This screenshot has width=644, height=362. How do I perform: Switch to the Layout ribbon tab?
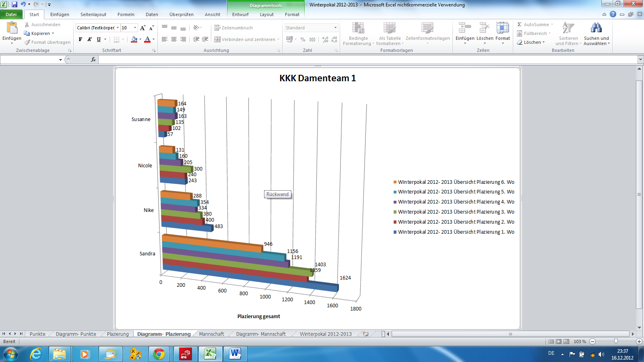(x=266, y=14)
